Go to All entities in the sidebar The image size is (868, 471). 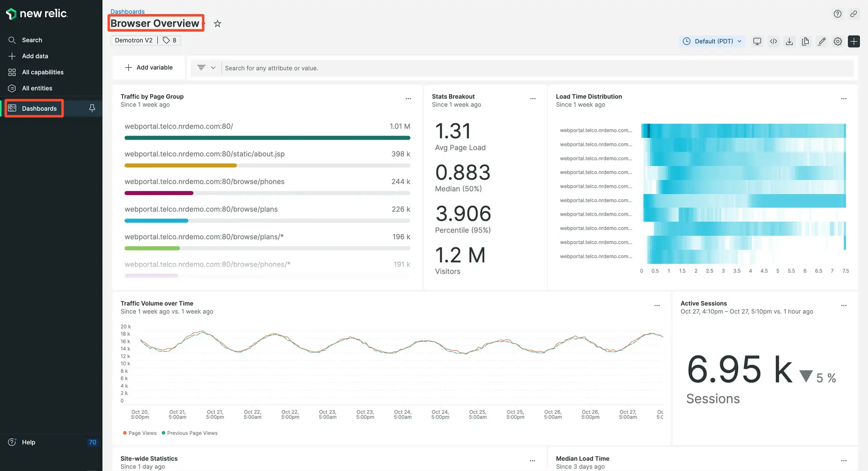[37, 88]
